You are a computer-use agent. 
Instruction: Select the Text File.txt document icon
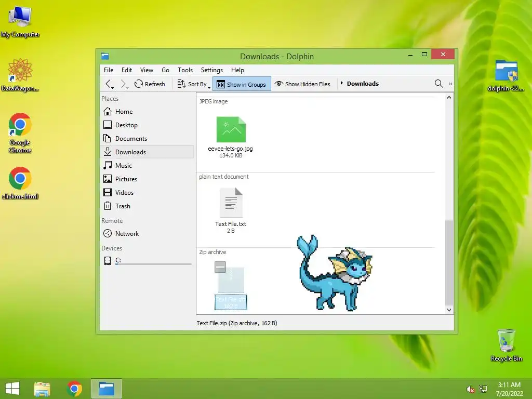pyautogui.click(x=231, y=203)
